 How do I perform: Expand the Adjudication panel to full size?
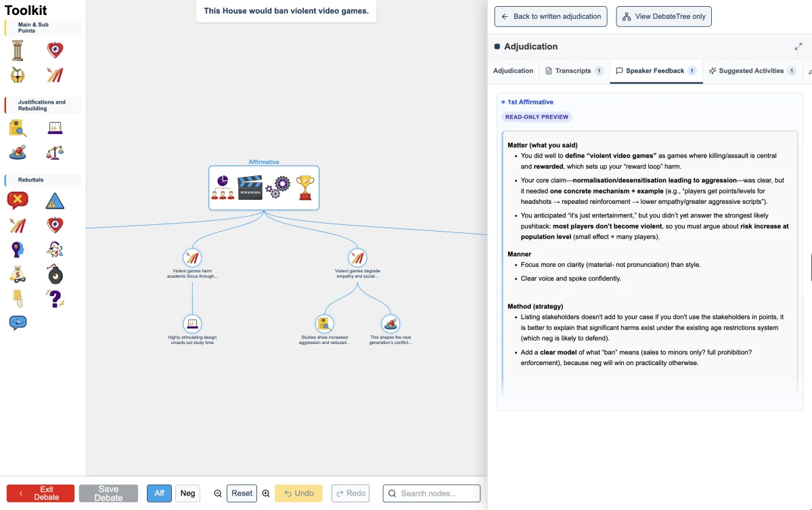click(798, 47)
